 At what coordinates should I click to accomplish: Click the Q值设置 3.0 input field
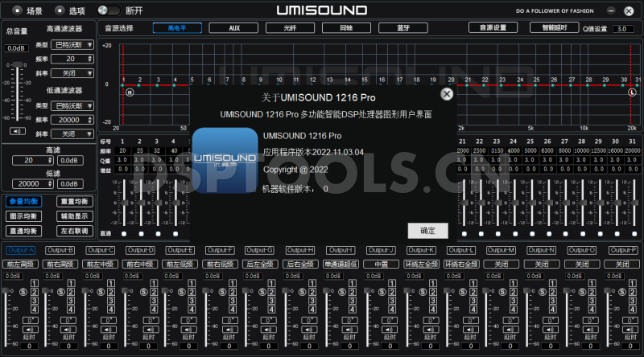pyautogui.click(x=622, y=29)
